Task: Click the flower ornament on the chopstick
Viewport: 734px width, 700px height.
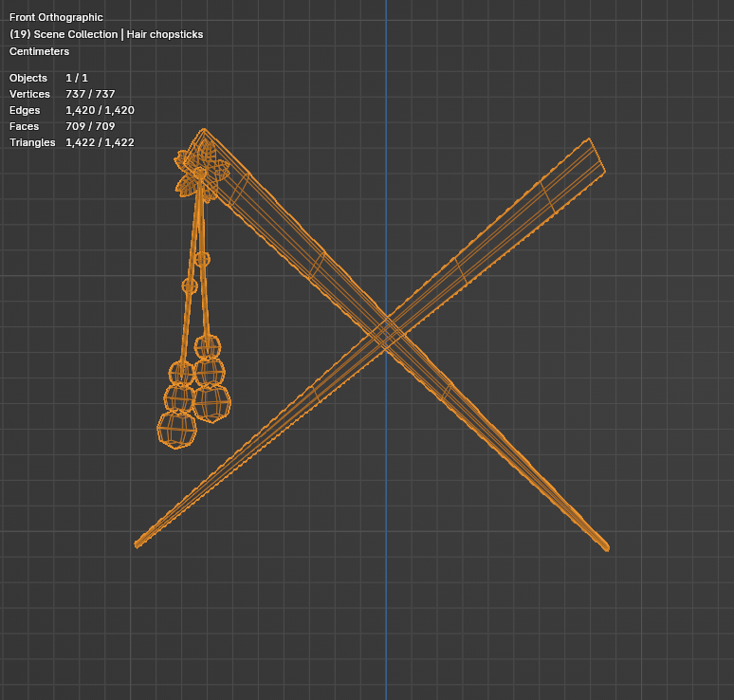Action: [x=202, y=173]
